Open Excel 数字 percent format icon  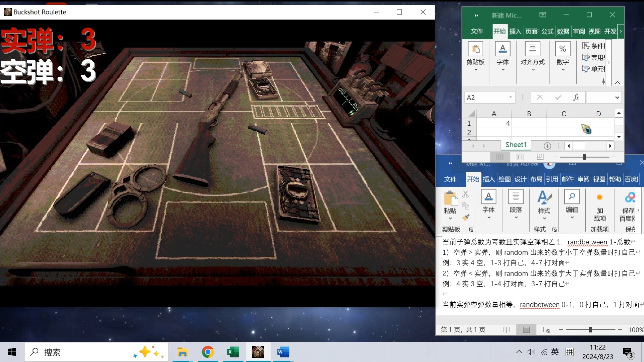click(562, 49)
